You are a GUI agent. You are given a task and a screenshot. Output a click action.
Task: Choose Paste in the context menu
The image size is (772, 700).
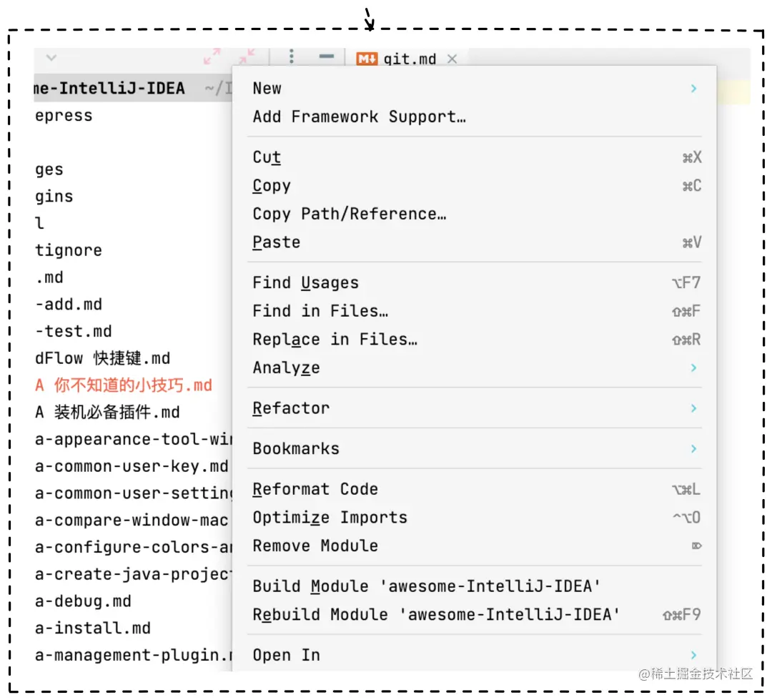pos(475,242)
